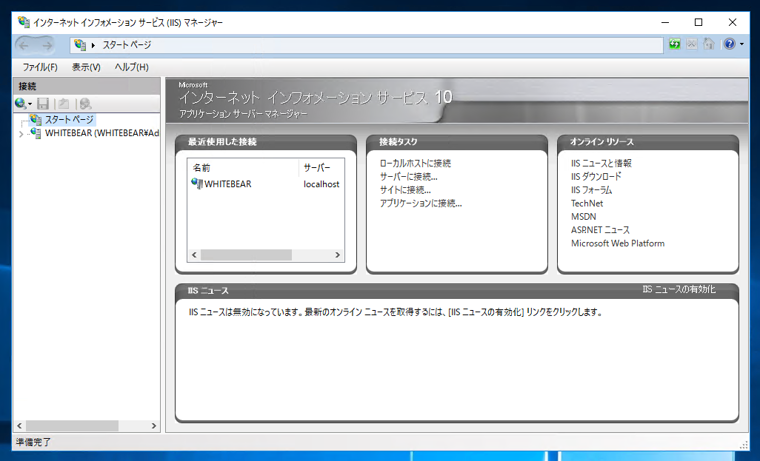Click the green Refresh page icon
The width and height of the screenshot is (760, 461).
click(675, 44)
